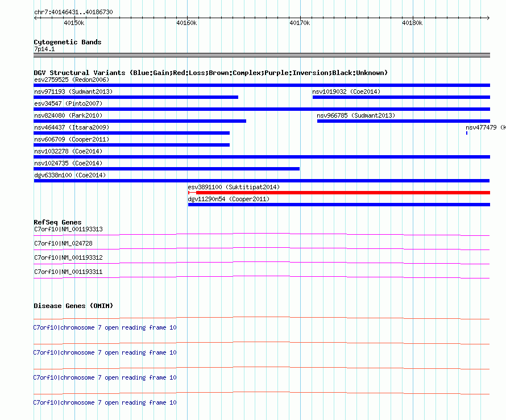Click the Cytogenetic Bands track title

click(68, 42)
